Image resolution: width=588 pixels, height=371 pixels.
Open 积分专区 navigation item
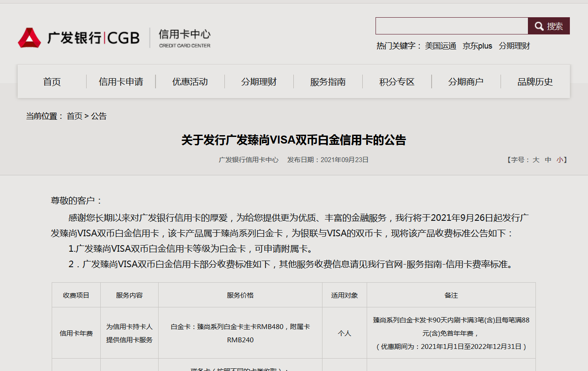[397, 82]
